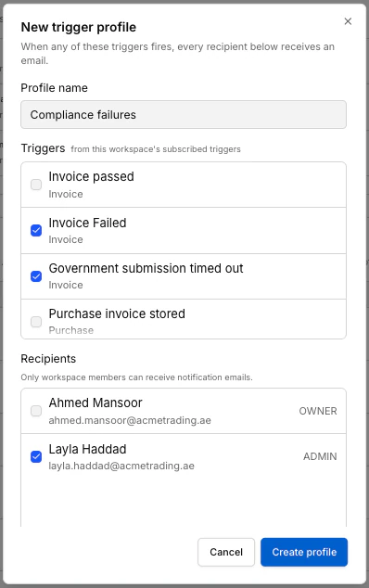Click 'Only workspace members' helper text
This screenshot has height=588, width=369.
(137, 377)
